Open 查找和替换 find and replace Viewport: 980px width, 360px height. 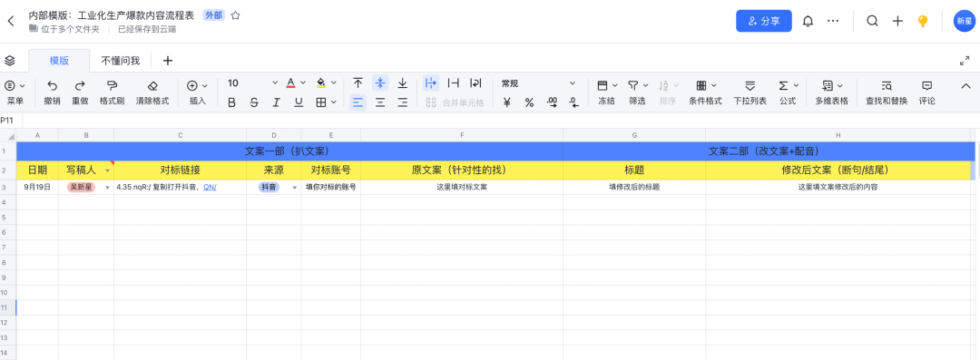887,92
